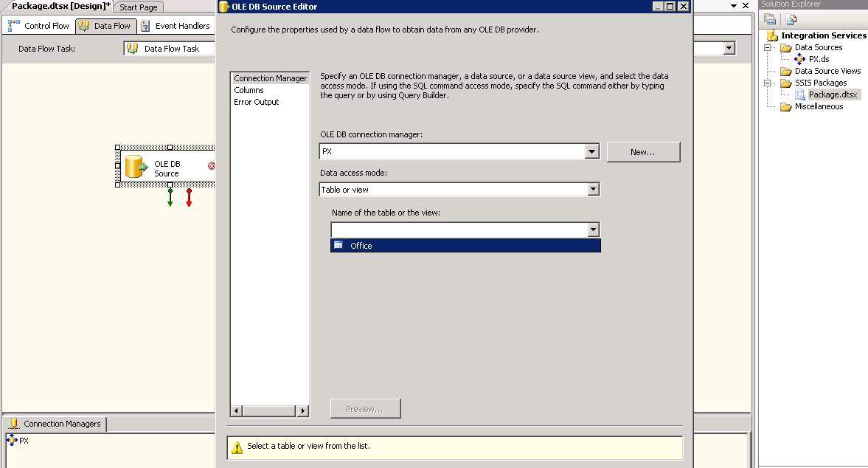Click the Properties icon in Solution Explorer

coord(771,18)
